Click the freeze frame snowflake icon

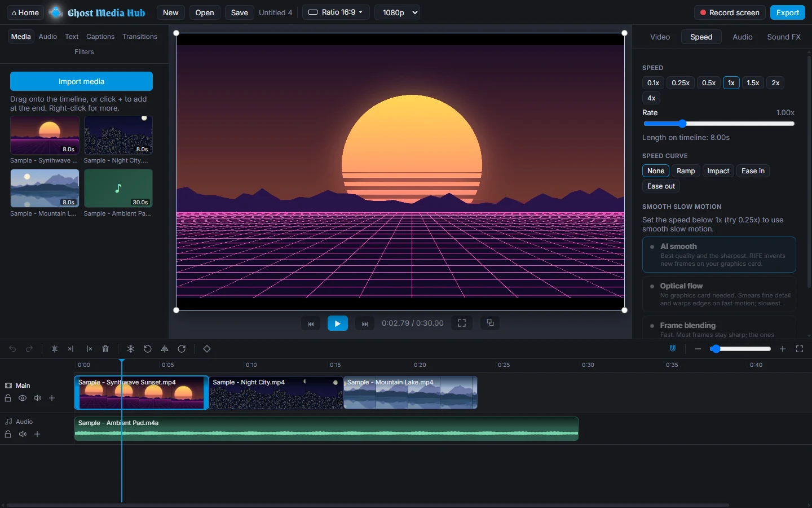(131, 349)
